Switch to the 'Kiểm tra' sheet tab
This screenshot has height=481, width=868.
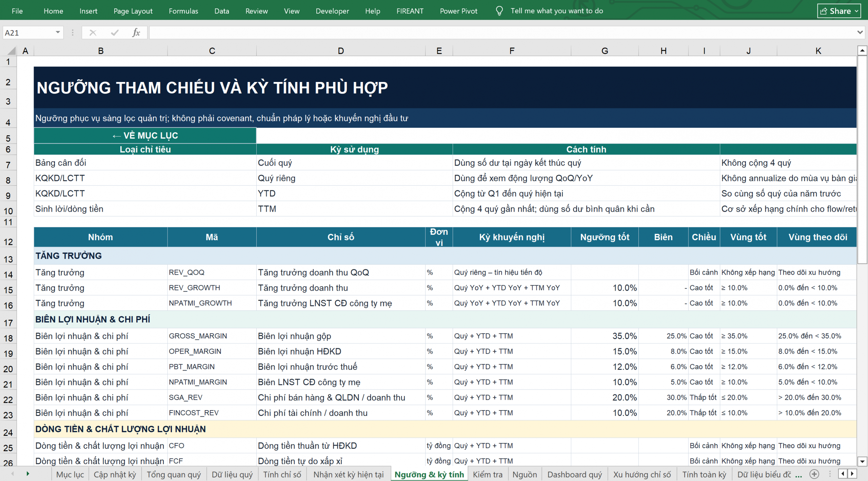click(488, 474)
